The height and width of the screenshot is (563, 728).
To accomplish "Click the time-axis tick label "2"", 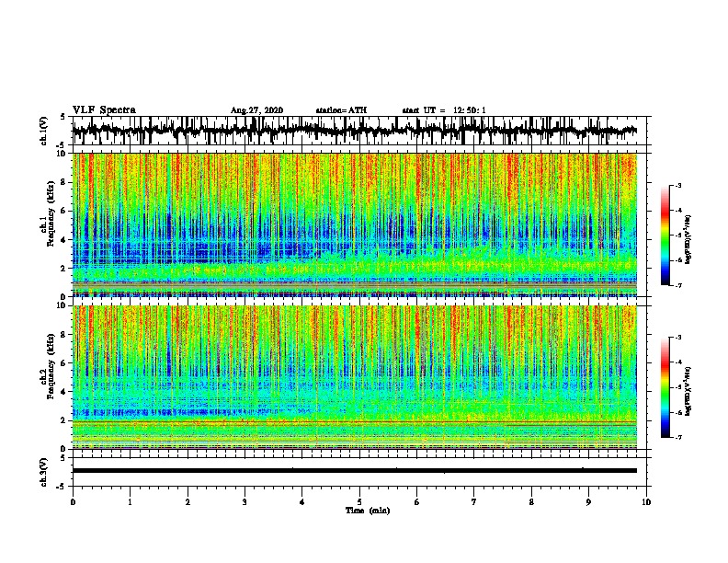I will pyautogui.click(x=188, y=502).
